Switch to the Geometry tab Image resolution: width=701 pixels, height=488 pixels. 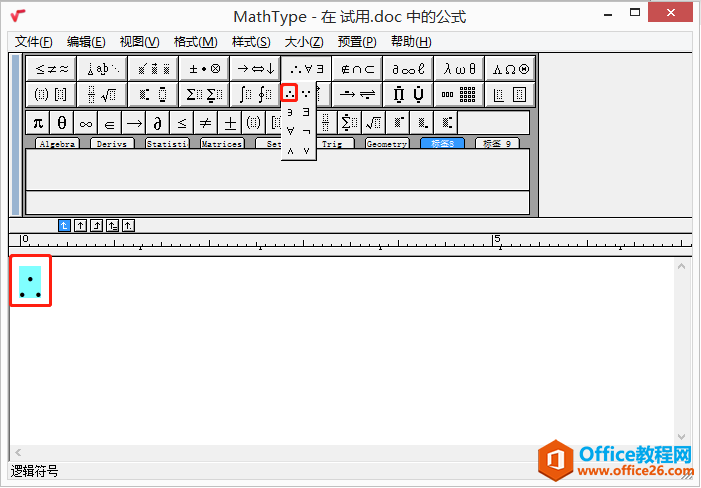pyautogui.click(x=386, y=144)
